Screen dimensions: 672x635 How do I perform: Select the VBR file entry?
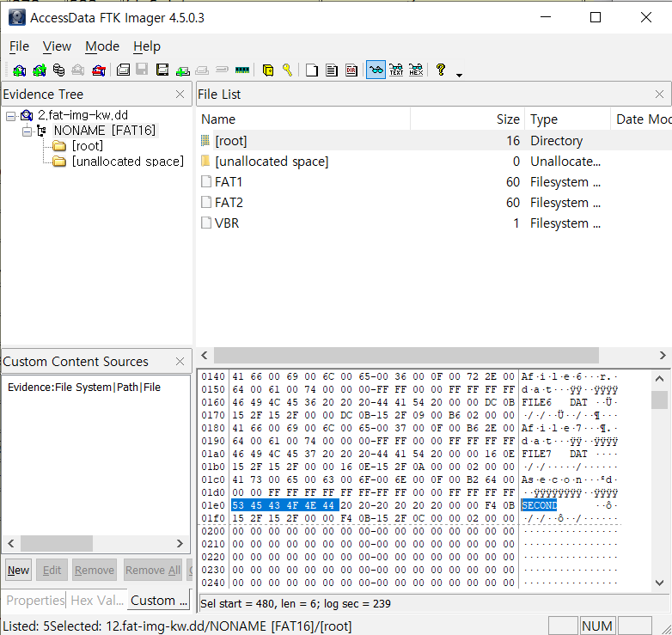coord(434,223)
